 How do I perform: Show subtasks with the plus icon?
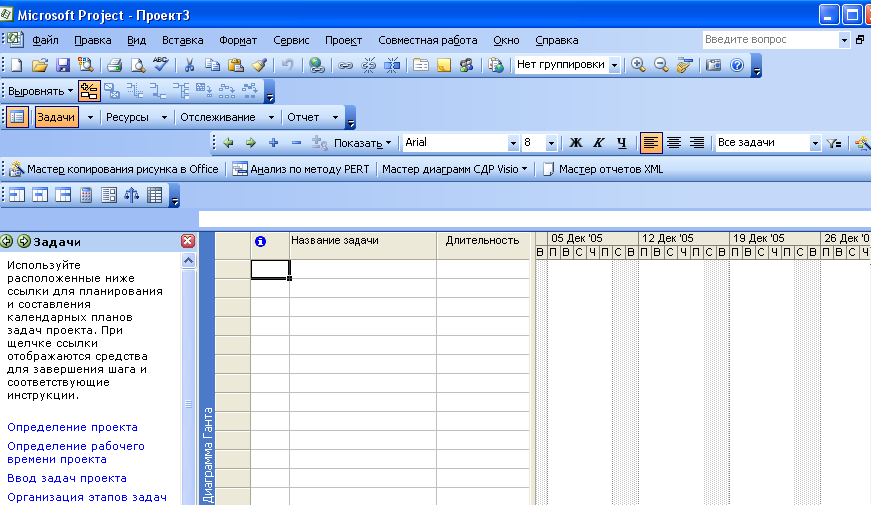273,143
